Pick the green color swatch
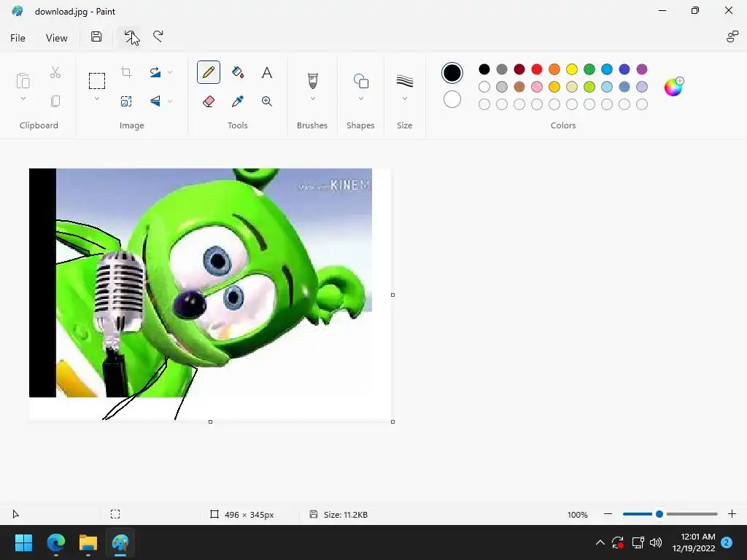This screenshot has width=747, height=560. coord(589,69)
